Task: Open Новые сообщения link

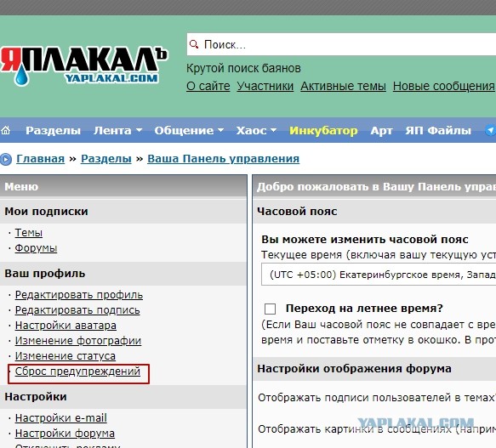Action: click(443, 86)
